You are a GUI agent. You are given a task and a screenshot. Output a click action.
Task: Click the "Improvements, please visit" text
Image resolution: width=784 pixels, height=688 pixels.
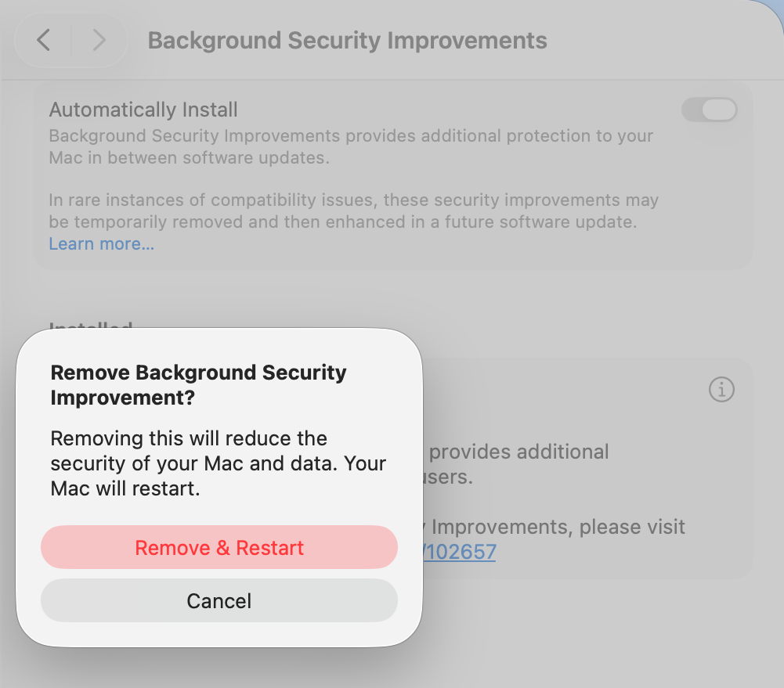[558, 527]
